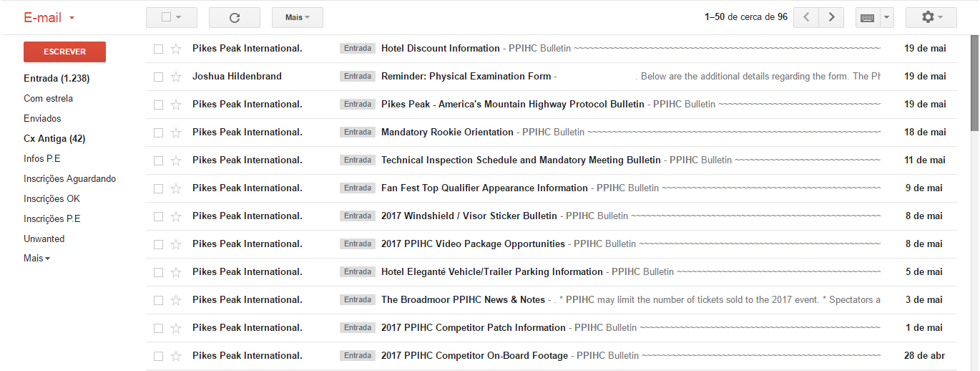Select the Joshua Hildenbrand email checkbox
The height and width of the screenshot is (371, 980).
point(158,77)
